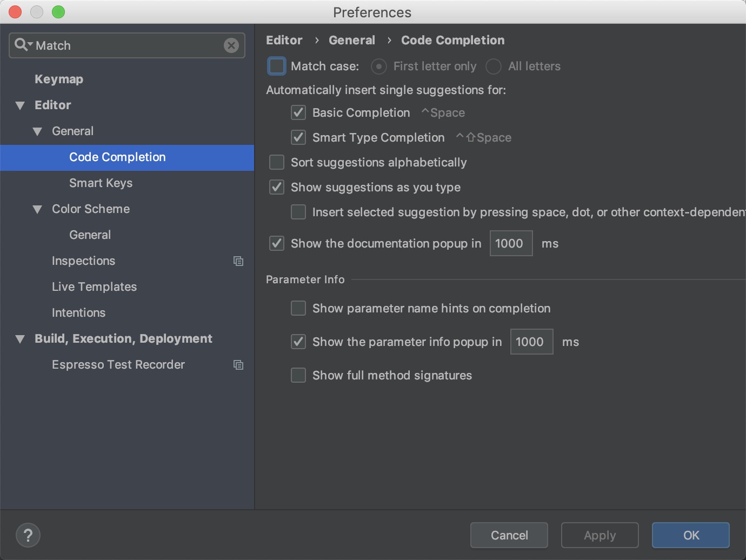
Task: Click the parameter info popup delay field
Action: 531,342
